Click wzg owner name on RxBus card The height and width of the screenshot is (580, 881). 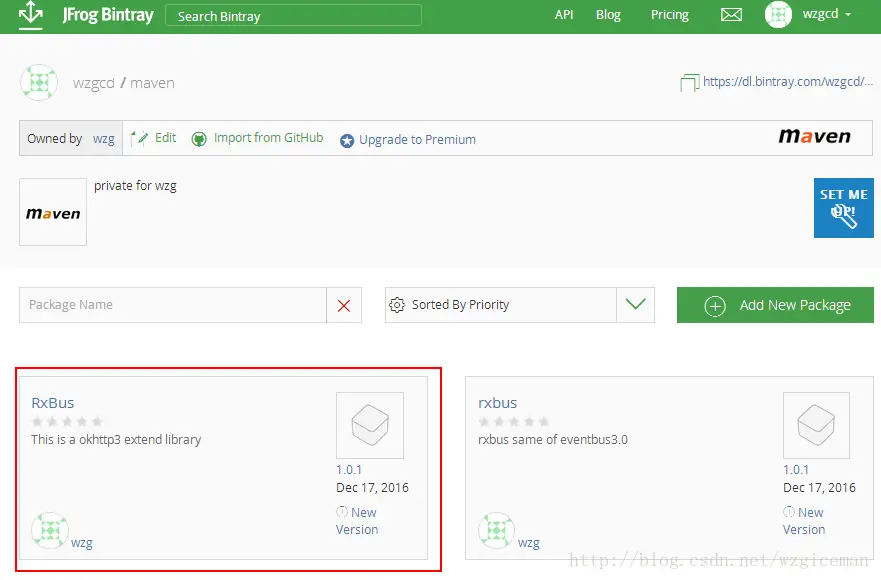tap(81, 543)
